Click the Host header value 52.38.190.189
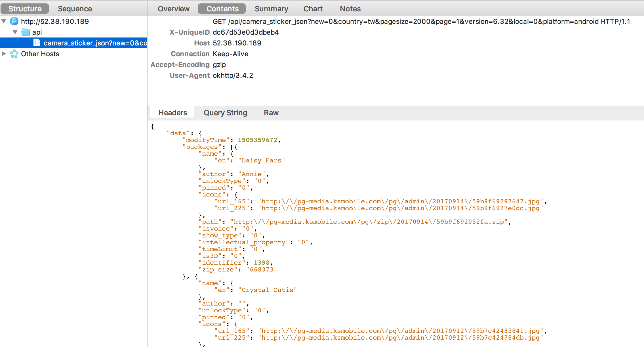 (x=237, y=43)
